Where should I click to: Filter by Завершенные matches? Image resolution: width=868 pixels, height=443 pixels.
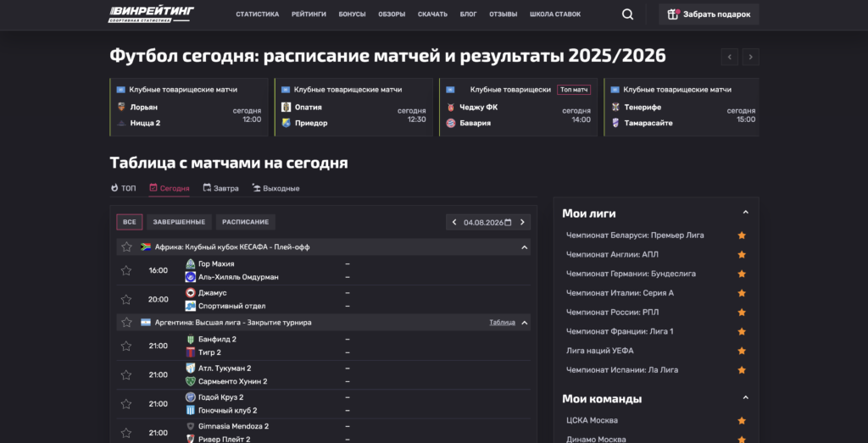180,222
